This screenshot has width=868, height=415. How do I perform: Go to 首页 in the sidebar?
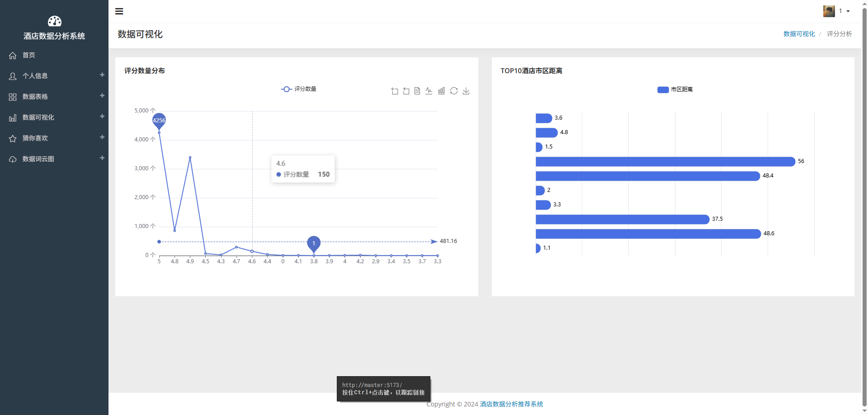(29, 55)
